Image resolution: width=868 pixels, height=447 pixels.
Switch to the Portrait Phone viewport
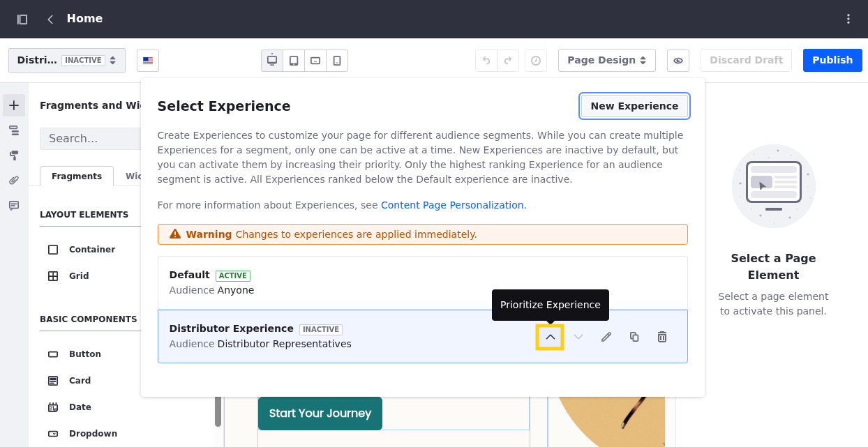(x=337, y=61)
